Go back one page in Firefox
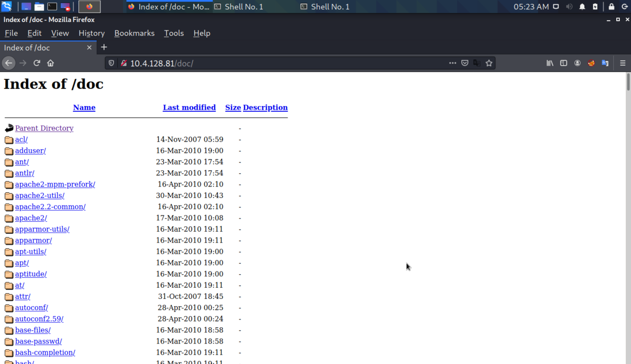Image resolution: width=631 pixels, height=364 pixels. click(8, 63)
